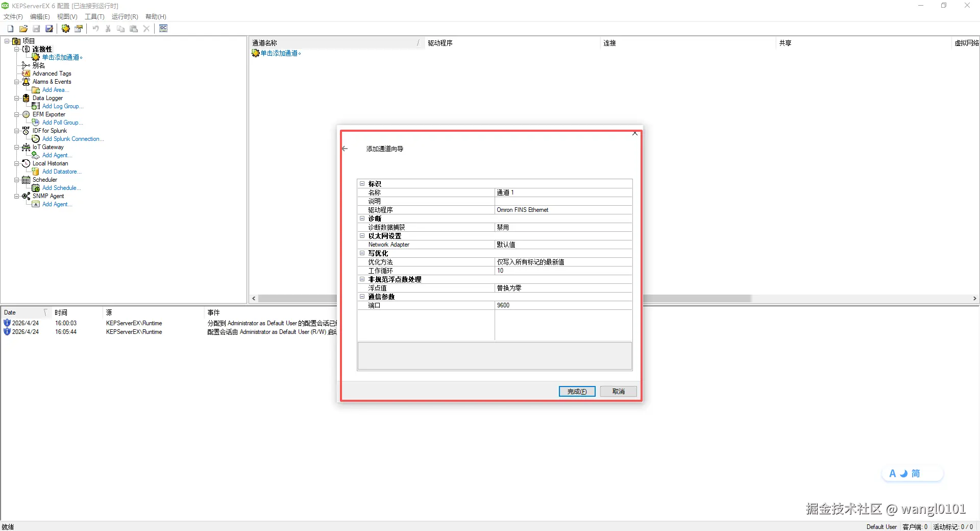Open the 工具(T) menu
The height and width of the screenshot is (531, 980).
94,17
